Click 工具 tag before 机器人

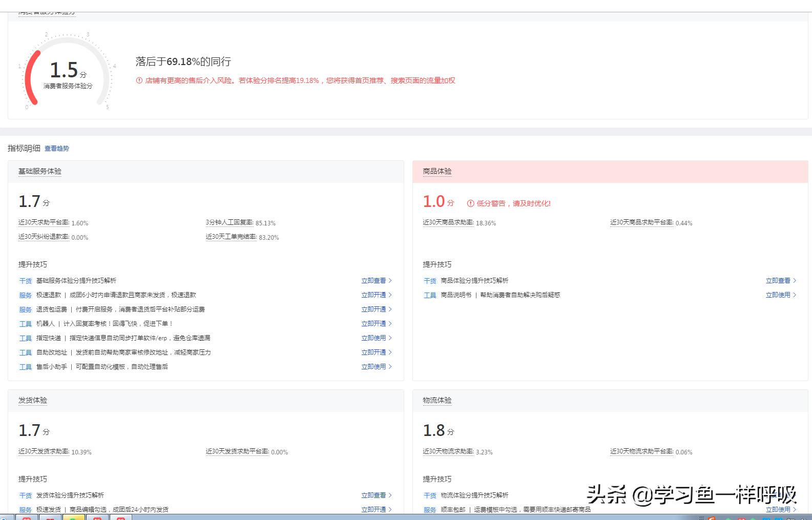point(26,324)
